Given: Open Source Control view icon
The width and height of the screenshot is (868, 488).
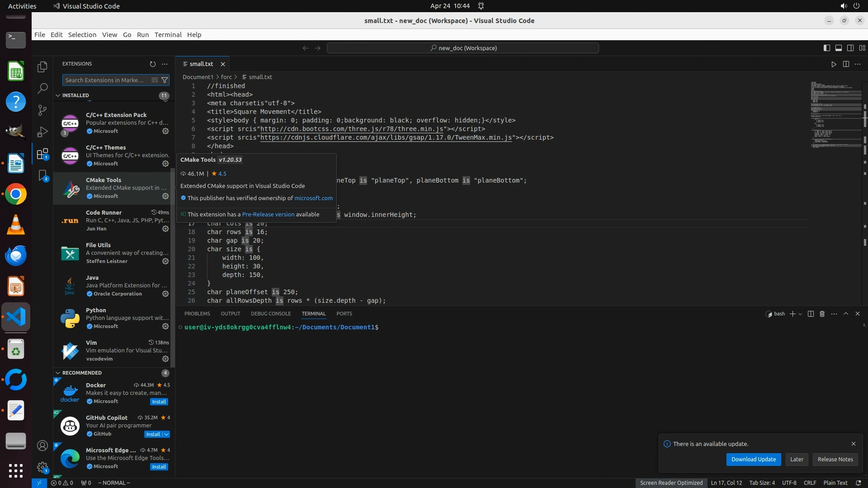Looking at the screenshot, I should (x=42, y=110).
